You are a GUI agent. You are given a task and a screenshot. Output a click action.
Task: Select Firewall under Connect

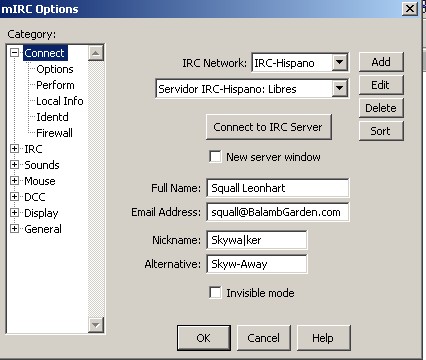tap(54, 133)
